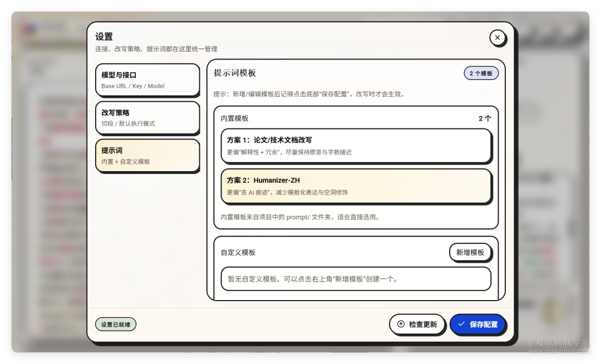Click the 检查更新 button label
Screen dimensions: 601x364
tap(423, 325)
